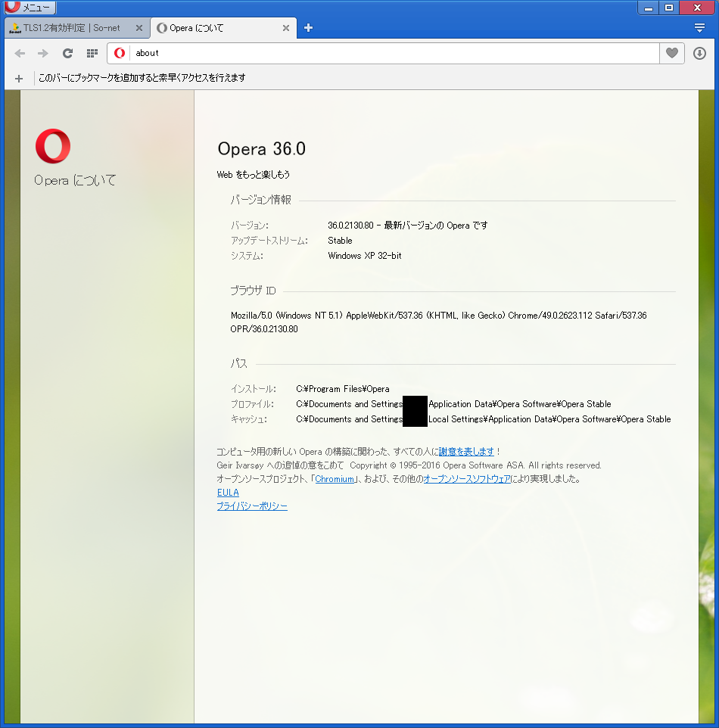Viewport: 719px width, 728px height.
Task: Click the Copyright 1995-2016 Opera Software text
Action: click(475, 465)
